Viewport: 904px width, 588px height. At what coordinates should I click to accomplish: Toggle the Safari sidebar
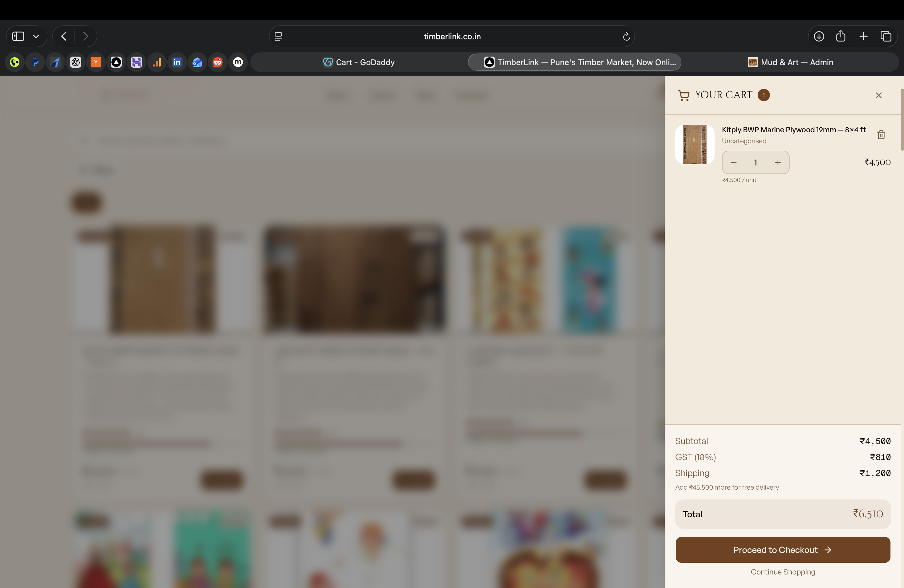(18, 36)
